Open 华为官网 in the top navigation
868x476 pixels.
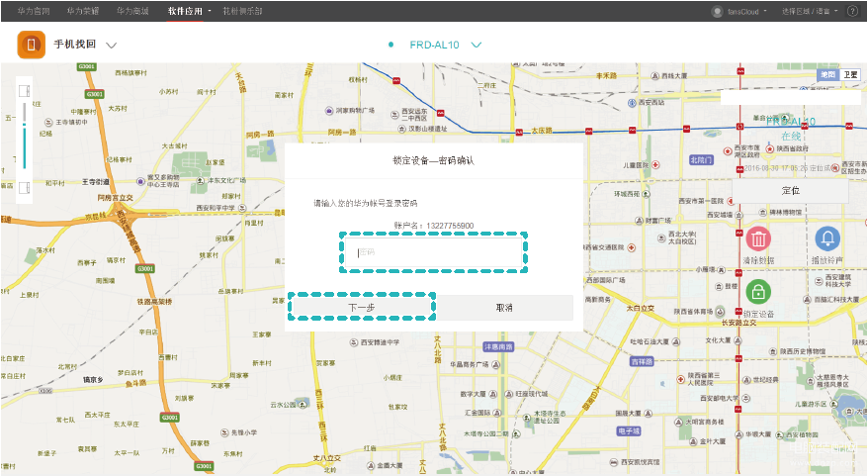(x=34, y=11)
